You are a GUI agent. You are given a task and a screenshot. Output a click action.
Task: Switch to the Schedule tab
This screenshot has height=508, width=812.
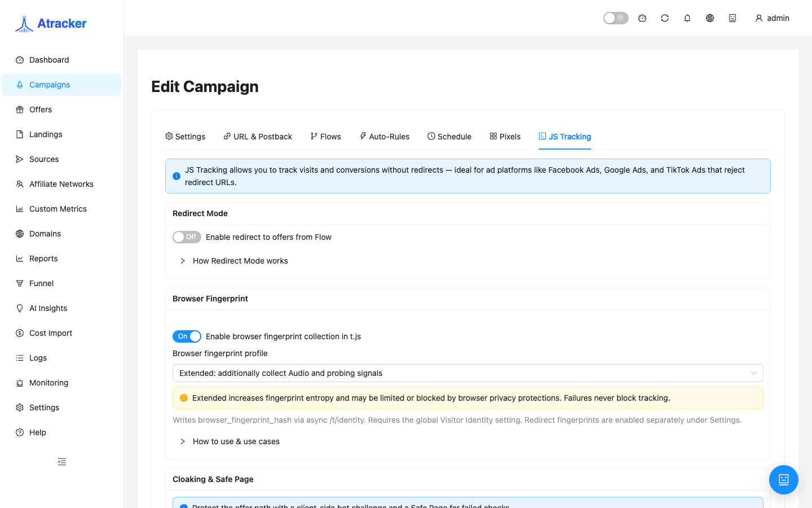click(449, 137)
